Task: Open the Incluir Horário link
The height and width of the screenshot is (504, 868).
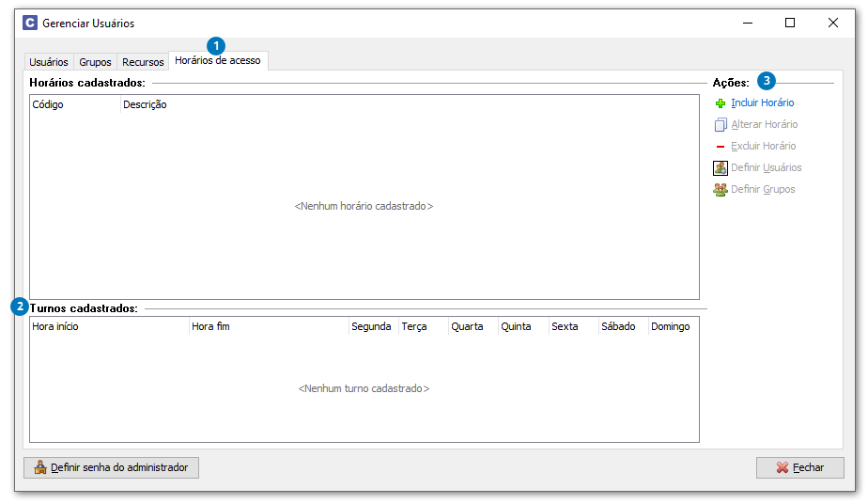Action: [x=762, y=103]
